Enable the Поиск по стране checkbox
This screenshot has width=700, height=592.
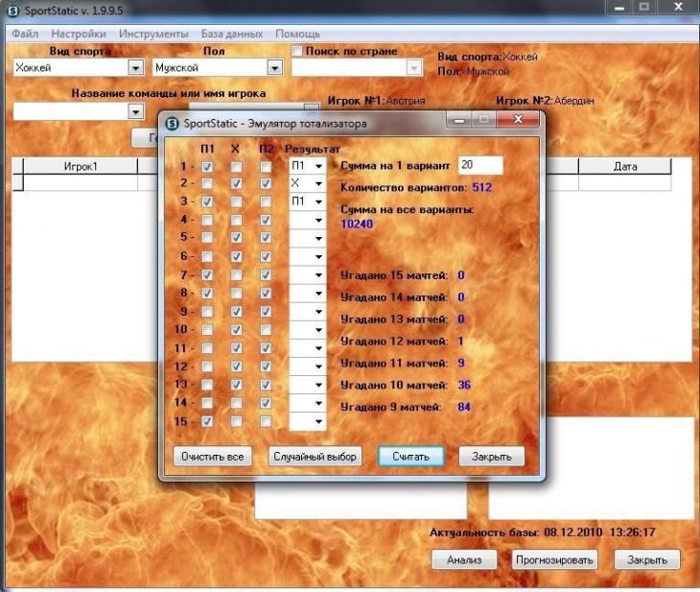[297, 51]
